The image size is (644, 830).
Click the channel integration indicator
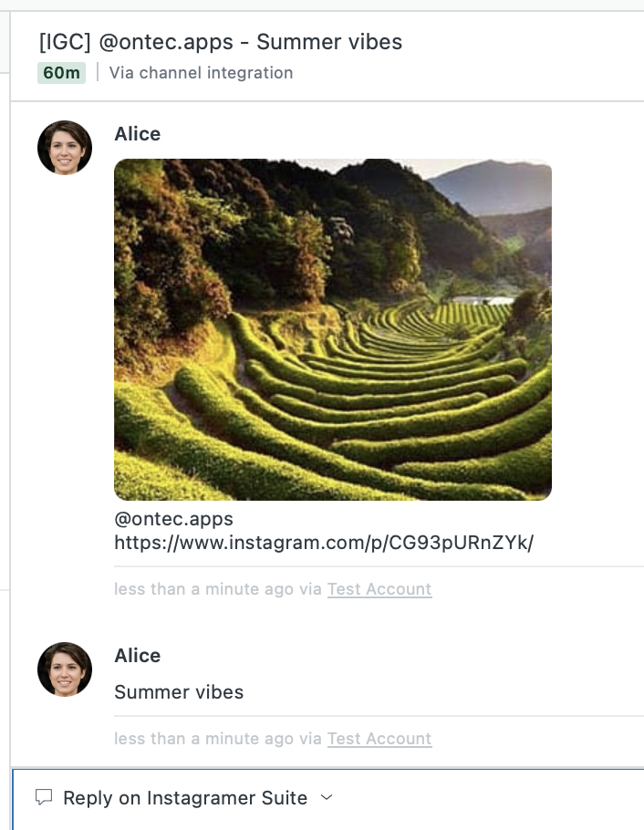pyautogui.click(x=200, y=73)
